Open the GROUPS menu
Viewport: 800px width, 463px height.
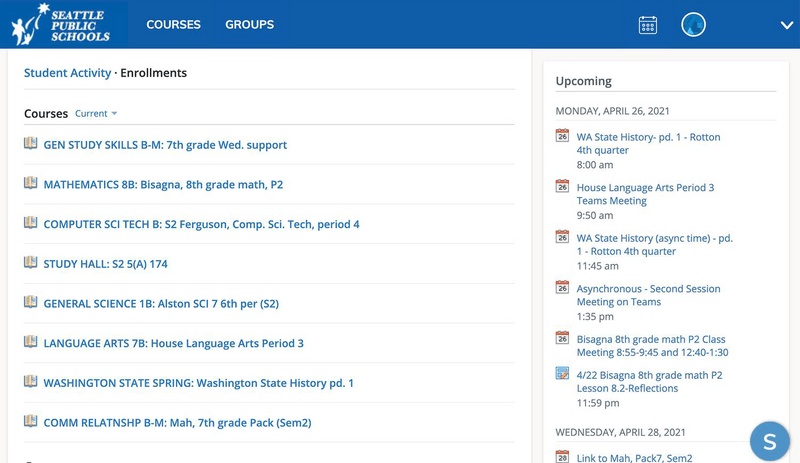[249, 25]
